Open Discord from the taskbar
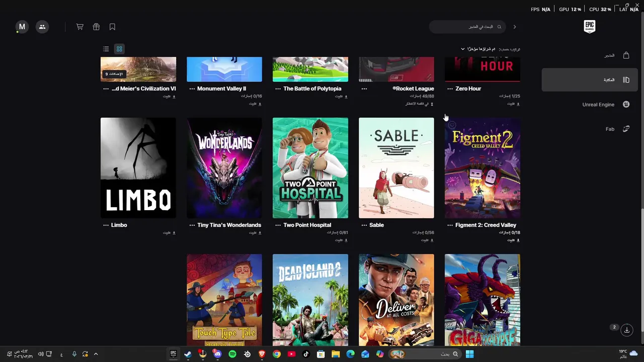This screenshot has height=362, width=644. pyautogui.click(x=217, y=354)
